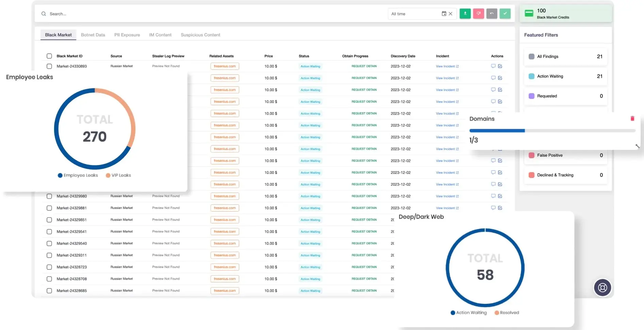Click the Employee Leaks blue legend dot
Viewport: 644px width, 330px height.
(x=60, y=175)
